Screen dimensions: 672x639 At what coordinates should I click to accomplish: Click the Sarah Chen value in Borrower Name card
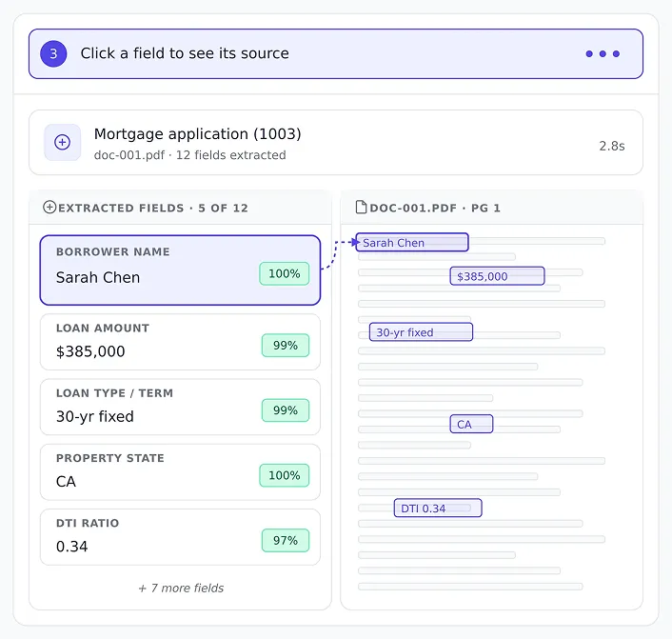click(98, 277)
